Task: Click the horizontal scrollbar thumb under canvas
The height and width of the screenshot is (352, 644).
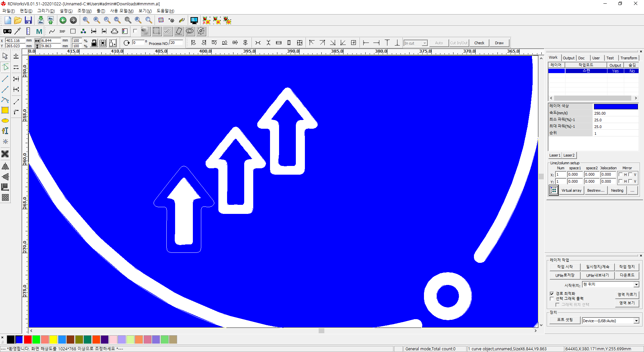Action: click(321, 331)
